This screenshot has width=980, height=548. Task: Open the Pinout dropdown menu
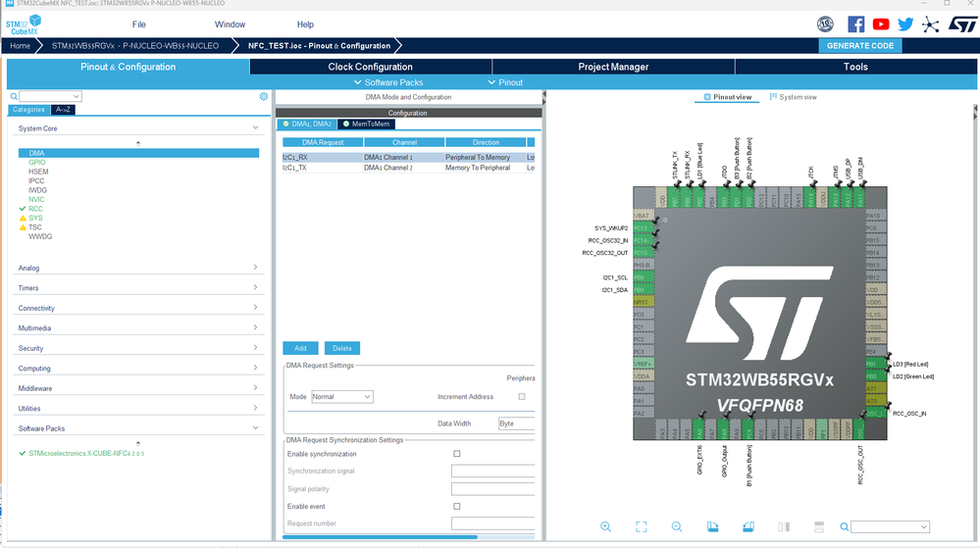click(505, 82)
